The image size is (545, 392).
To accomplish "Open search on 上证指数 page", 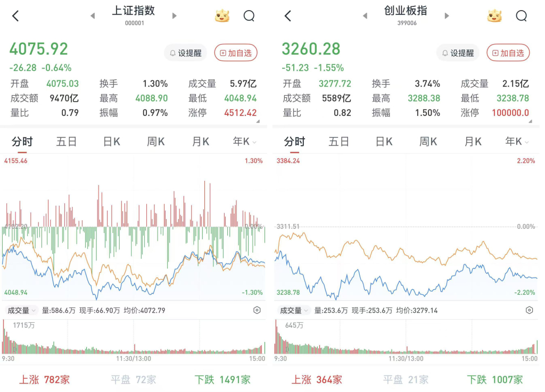I will click(249, 16).
